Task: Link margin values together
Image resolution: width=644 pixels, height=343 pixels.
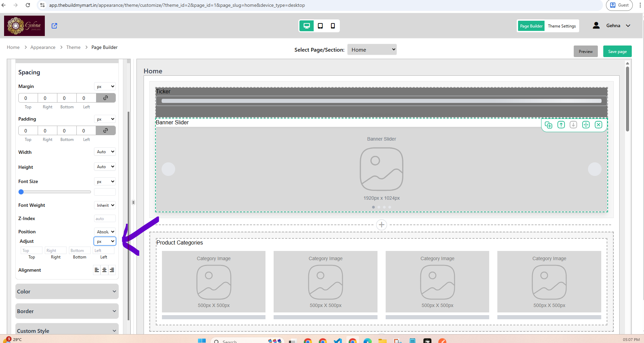Action: click(106, 98)
